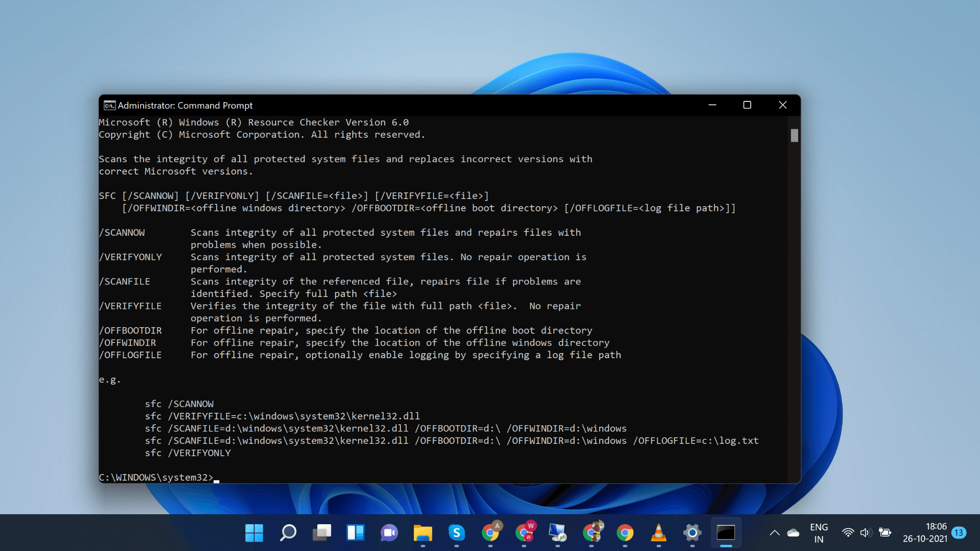Open OneDrive from the system tray

794,532
